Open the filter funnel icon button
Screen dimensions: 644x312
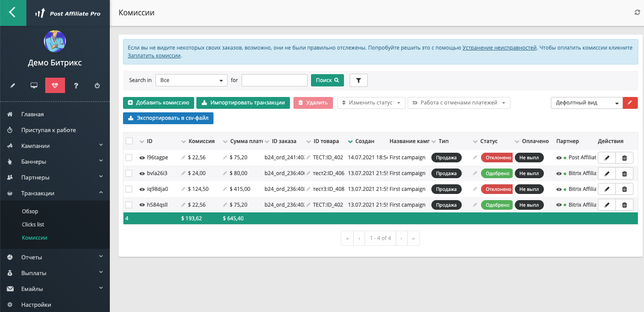358,80
